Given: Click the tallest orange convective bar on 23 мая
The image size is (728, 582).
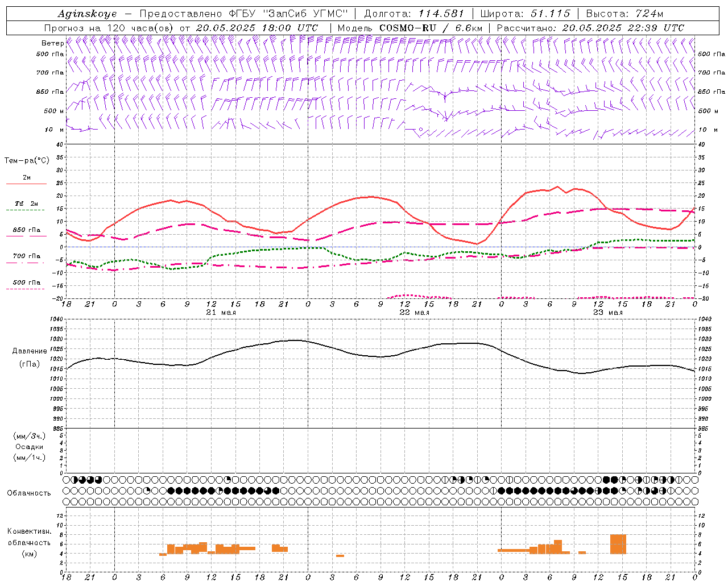Looking at the screenshot, I should tap(618, 544).
